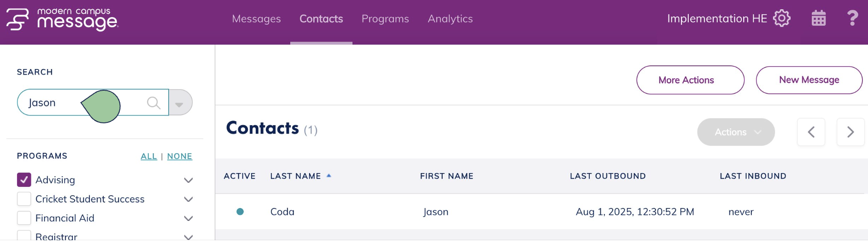868x243 pixels.
Task: Open settings via the gear icon
Action: tap(781, 18)
